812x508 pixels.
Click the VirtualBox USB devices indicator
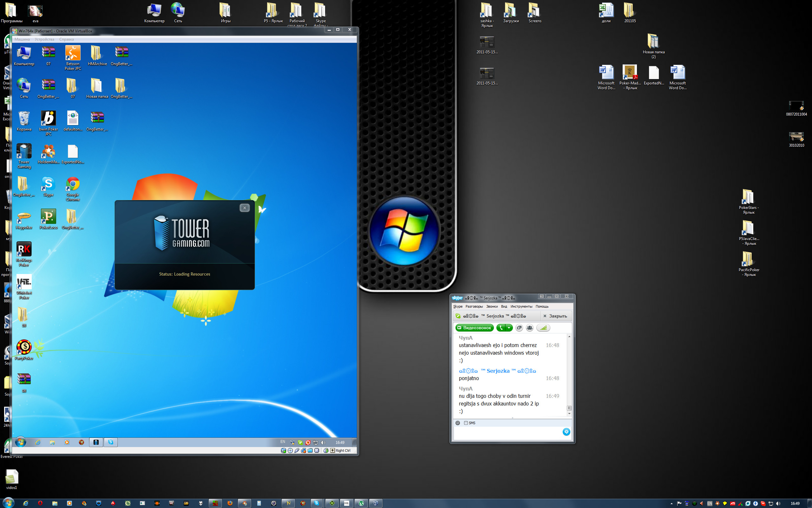[297, 451]
